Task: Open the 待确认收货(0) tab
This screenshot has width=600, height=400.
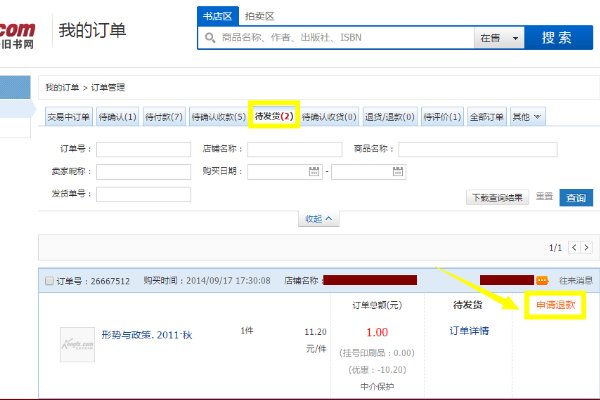Action: click(329, 117)
